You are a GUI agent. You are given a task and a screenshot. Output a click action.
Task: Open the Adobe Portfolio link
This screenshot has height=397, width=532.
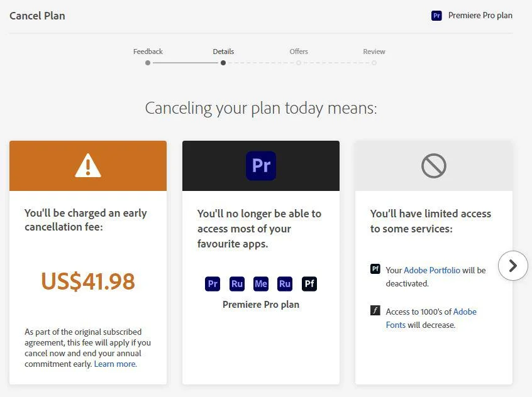(x=432, y=270)
